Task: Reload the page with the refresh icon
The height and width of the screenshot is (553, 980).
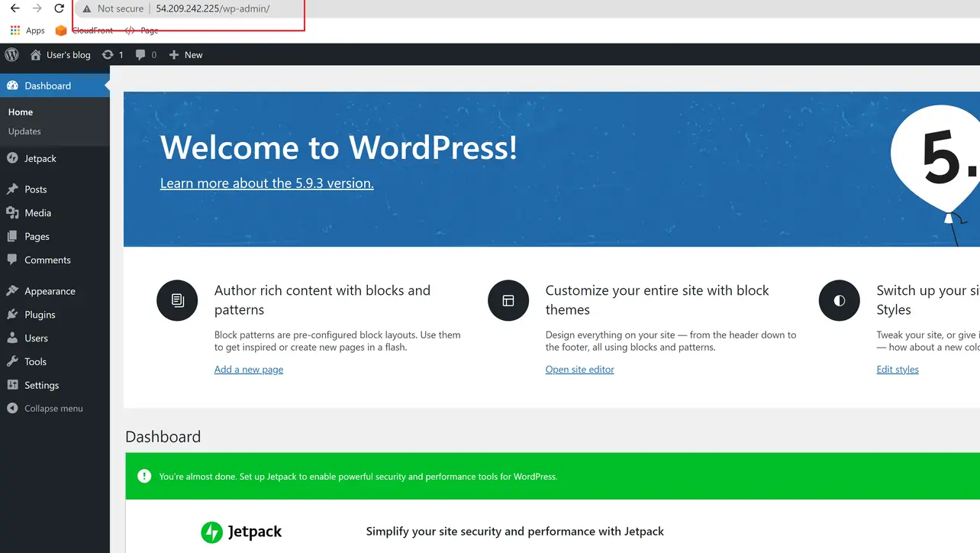Action: (x=59, y=8)
